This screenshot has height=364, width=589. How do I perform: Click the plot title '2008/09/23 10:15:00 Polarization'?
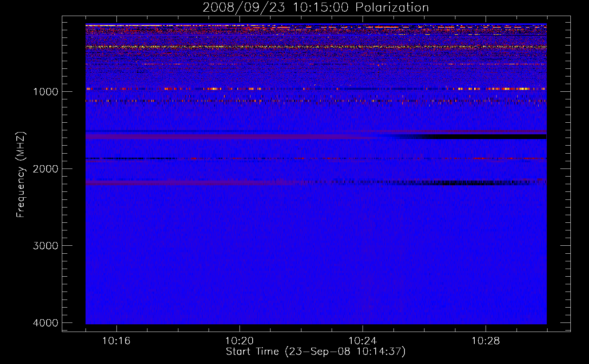click(316, 7)
